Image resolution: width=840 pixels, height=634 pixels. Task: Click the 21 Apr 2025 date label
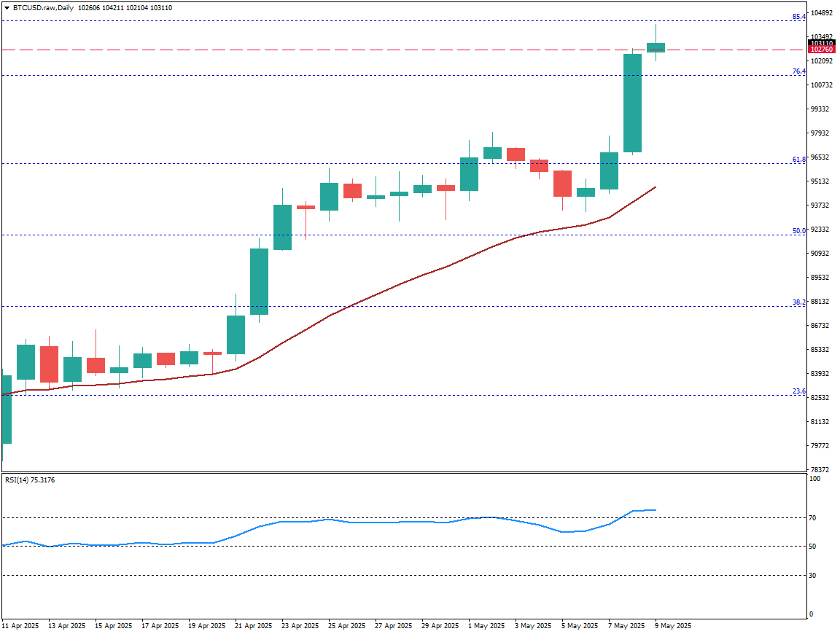tap(252, 626)
